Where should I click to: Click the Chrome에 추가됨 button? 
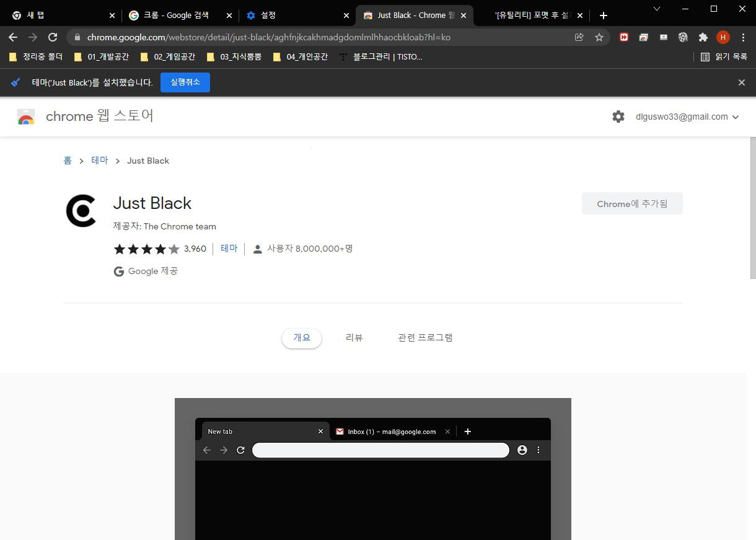point(632,203)
